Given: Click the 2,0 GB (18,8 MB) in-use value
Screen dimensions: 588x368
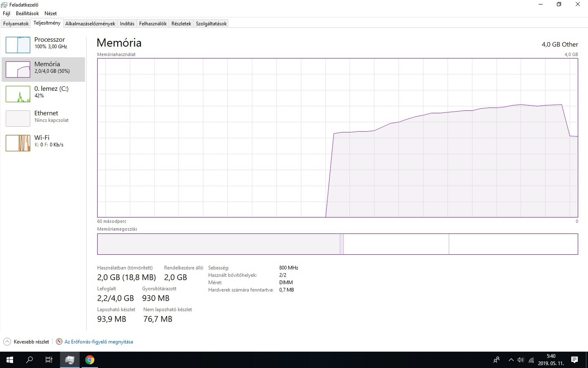Looking at the screenshot, I should click(x=127, y=278).
